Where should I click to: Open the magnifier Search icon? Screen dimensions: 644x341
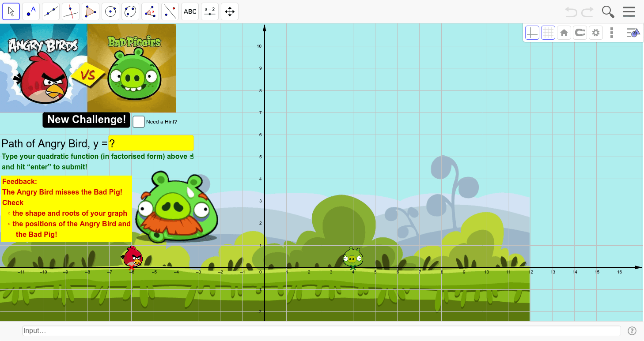point(608,12)
